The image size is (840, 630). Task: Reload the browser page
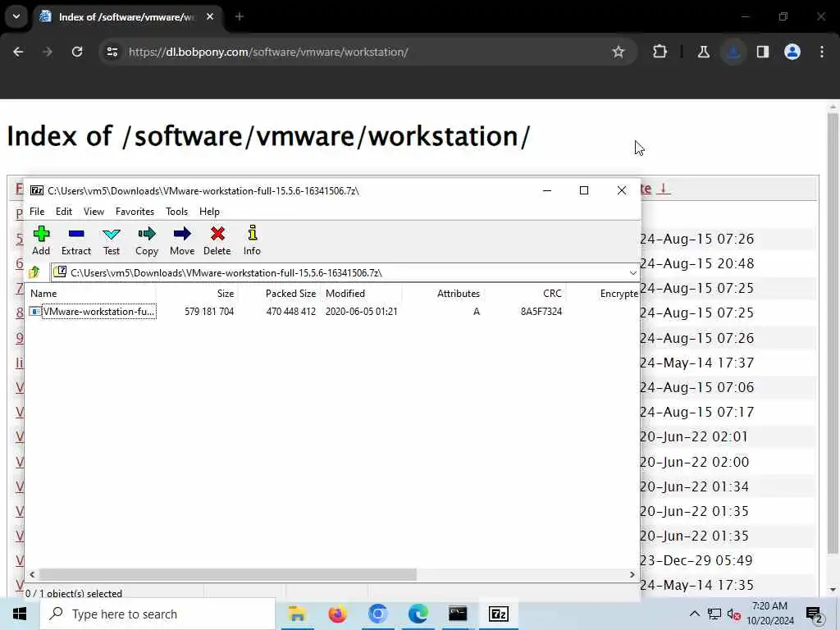click(77, 52)
